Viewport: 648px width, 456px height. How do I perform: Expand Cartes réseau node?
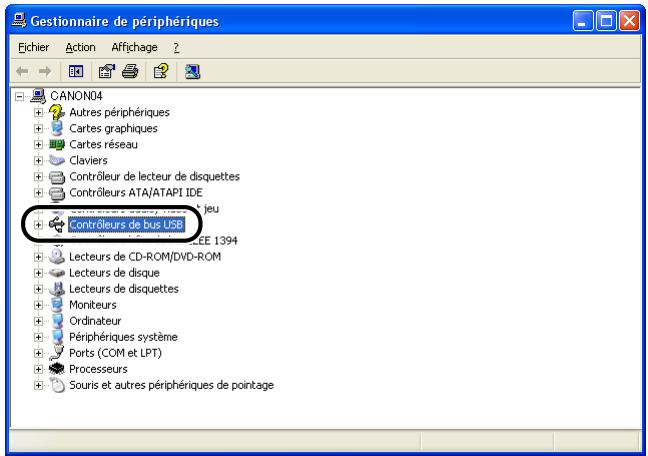pyautogui.click(x=38, y=145)
